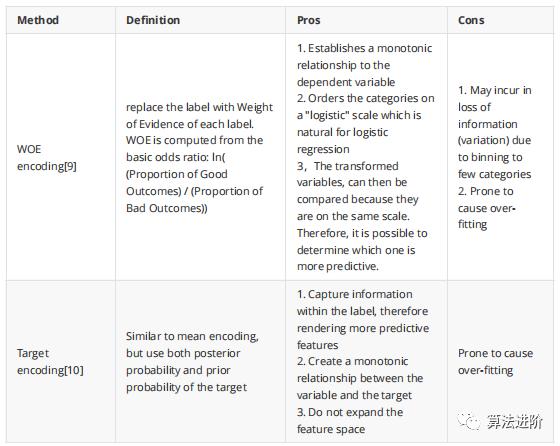Open the WOE encoding[9] reference
The height and width of the screenshot is (446, 560).
pos(47,157)
